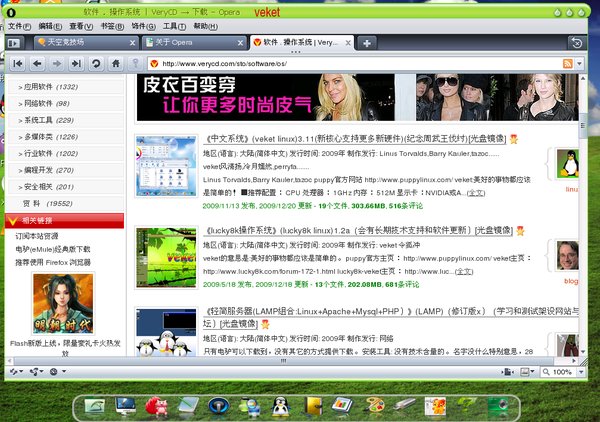Open the blue round audio dock icon
Viewport: 600px width, 422px height.
click(218, 406)
